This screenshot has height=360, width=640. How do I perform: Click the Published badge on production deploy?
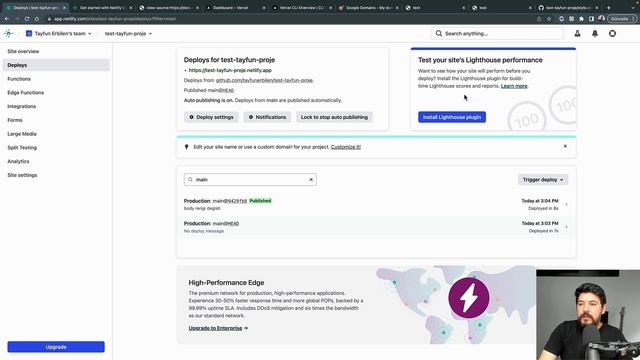(260, 201)
